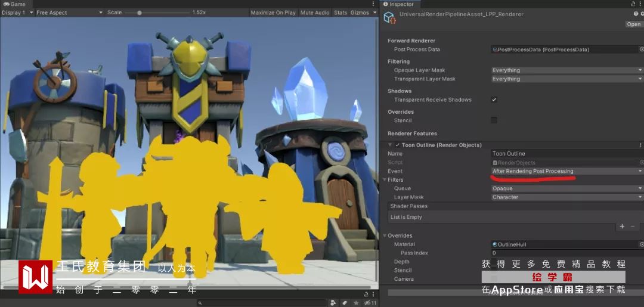
Task: Click the 'Filtering' section heading
Action: (x=398, y=61)
